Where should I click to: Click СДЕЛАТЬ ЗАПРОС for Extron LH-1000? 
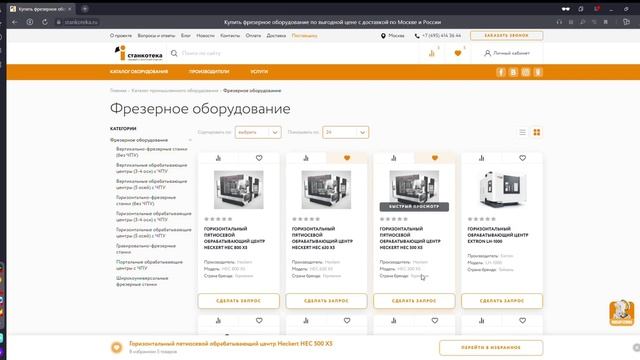502,301
